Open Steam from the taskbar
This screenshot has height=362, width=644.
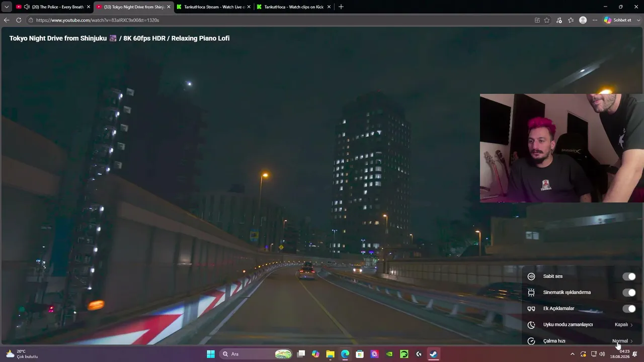[x=433, y=354]
